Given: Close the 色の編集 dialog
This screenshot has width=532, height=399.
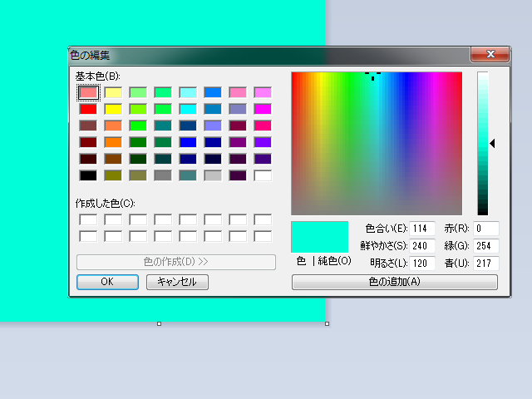Looking at the screenshot, I should point(490,54).
